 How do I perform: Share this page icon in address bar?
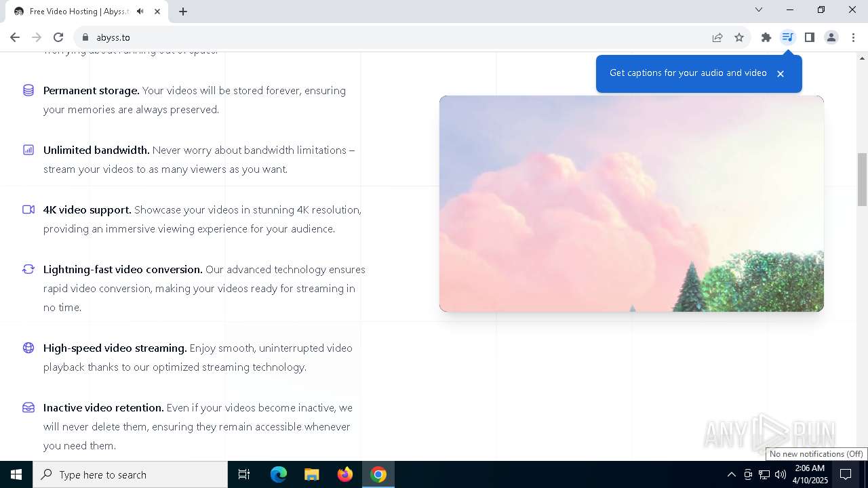tap(717, 37)
